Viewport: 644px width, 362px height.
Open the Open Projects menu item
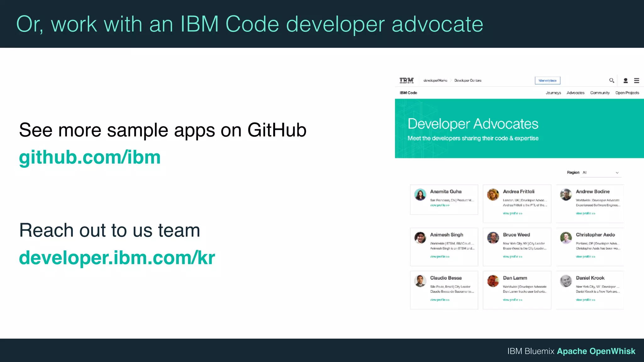click(627, 93)
